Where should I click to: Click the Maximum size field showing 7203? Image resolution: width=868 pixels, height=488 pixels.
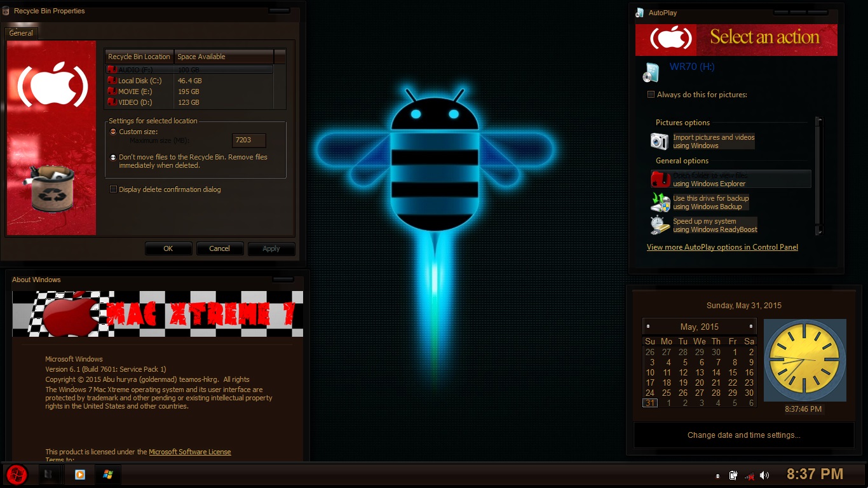[x=249, y=140]
